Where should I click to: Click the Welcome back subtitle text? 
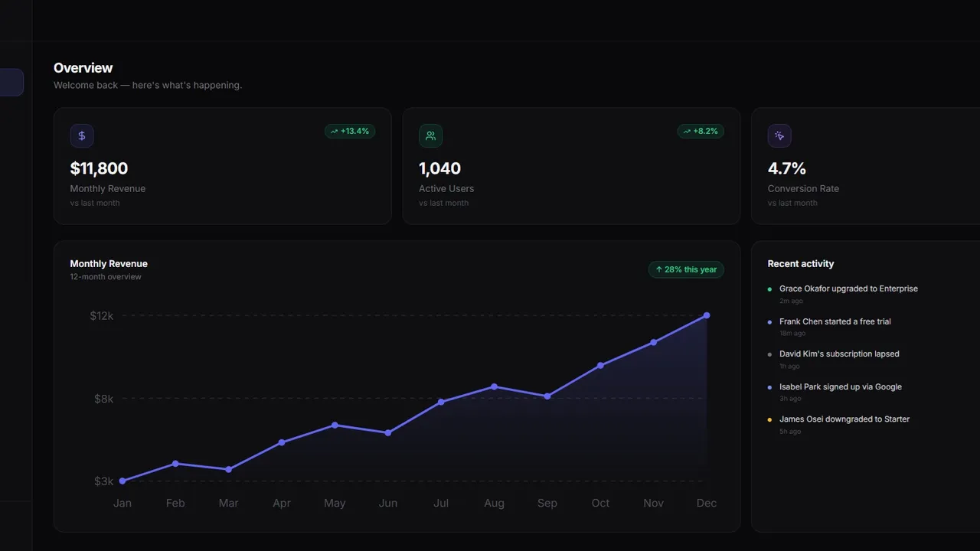click(148, 85)
